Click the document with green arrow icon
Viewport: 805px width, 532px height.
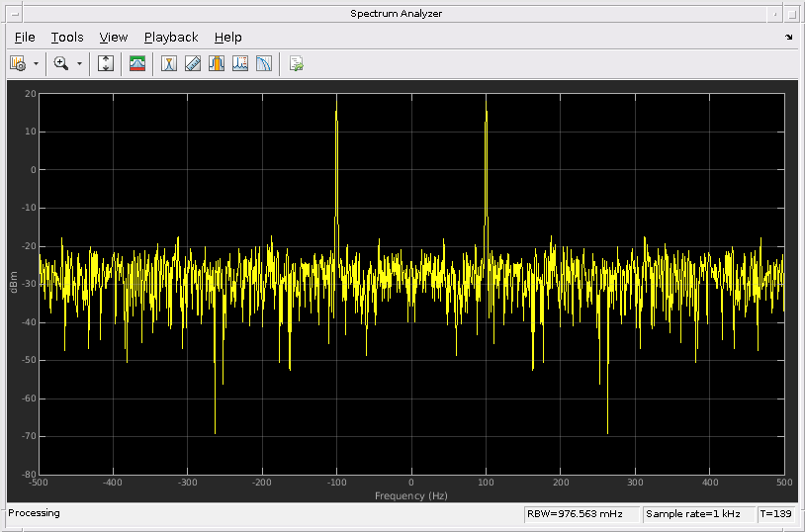pos(296,63)
